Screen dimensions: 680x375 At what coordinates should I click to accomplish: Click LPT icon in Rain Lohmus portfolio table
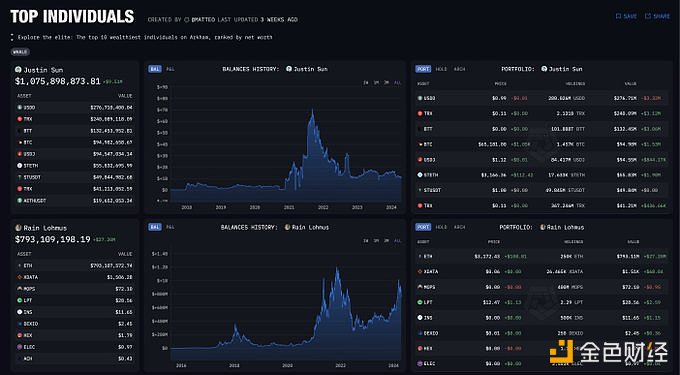(420, 302)
